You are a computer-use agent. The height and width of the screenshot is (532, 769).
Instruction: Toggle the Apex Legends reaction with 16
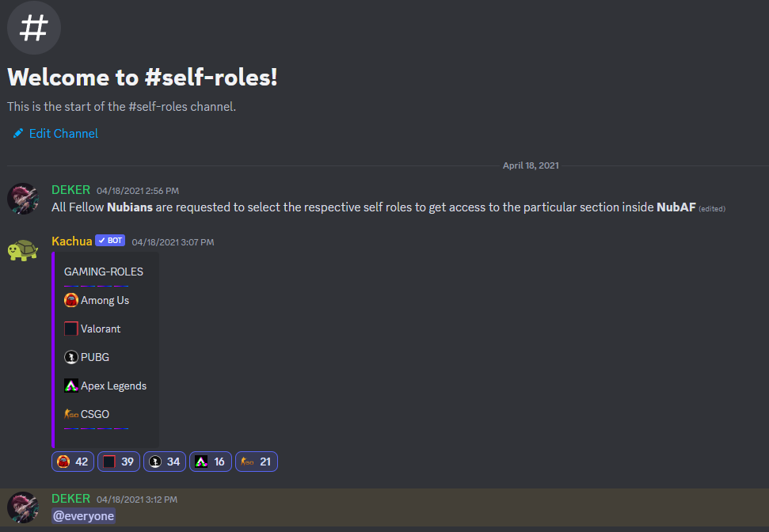pos(211,462)
